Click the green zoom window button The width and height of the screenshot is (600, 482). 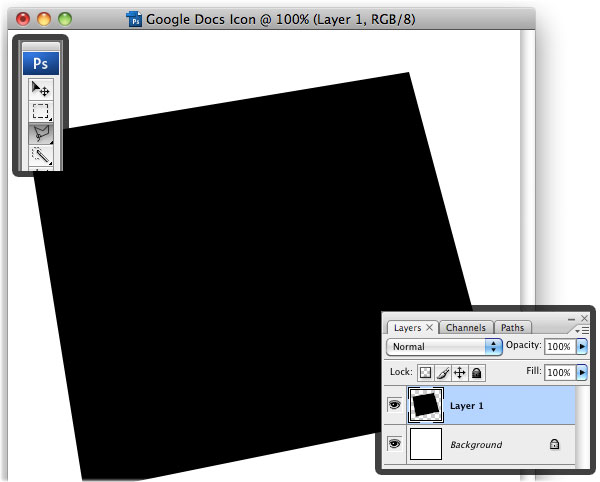tap(65, 19)
